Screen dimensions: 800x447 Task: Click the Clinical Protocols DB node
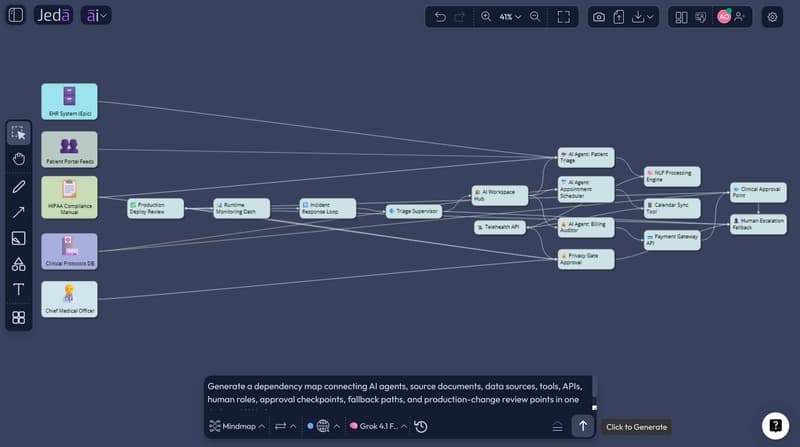69,252
